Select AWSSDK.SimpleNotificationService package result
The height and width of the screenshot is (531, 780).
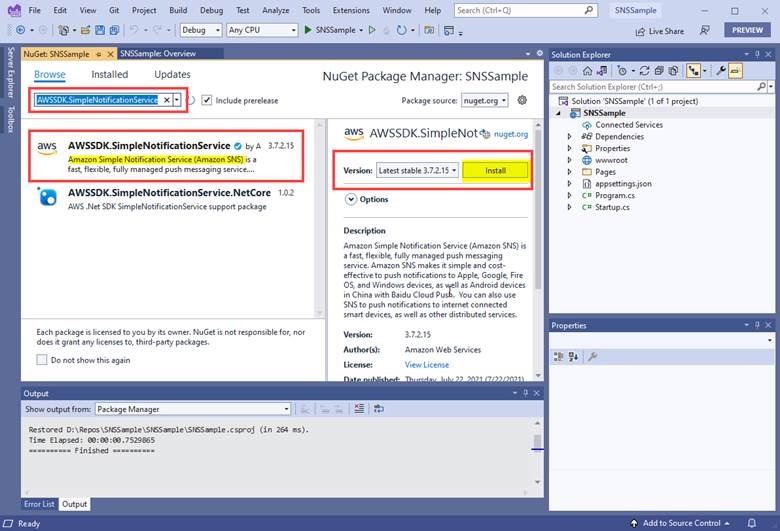coord(166,156)
